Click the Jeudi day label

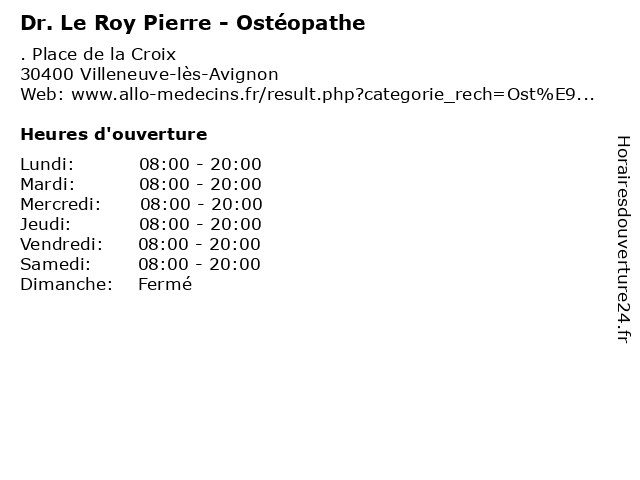[x=45, y=224]
